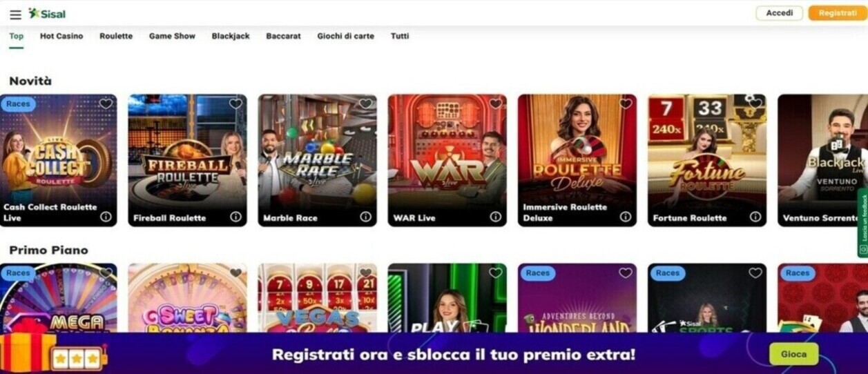The image size is (868, 374).
Task: Open the Game Show tab
Action: (172, 36)
